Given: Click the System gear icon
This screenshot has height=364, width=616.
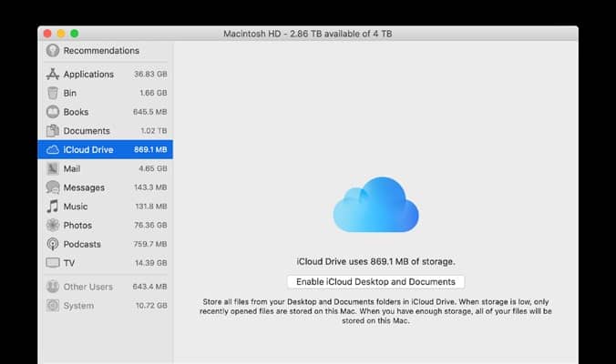Looking at the screenshot, I should (53, 306).
